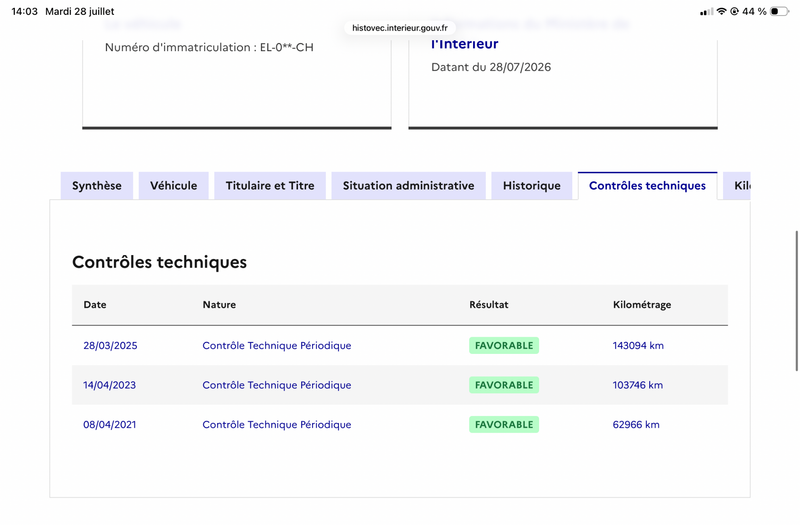Tap the 14:03 clock in status bar

tap(24, 11)
